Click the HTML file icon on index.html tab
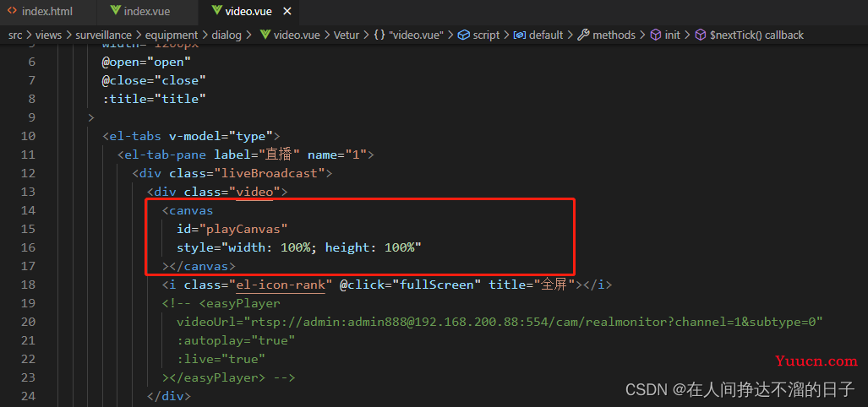 [x=12, y=12]
